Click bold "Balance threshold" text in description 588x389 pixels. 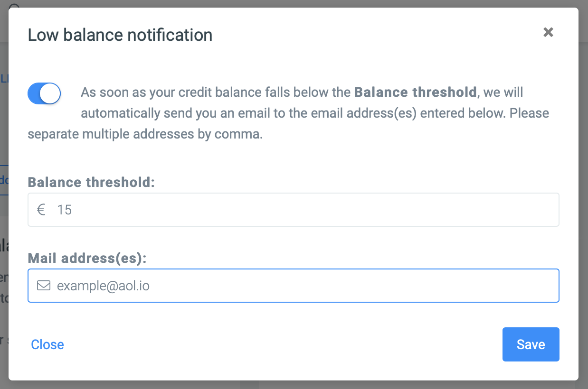tap(416, 92)
